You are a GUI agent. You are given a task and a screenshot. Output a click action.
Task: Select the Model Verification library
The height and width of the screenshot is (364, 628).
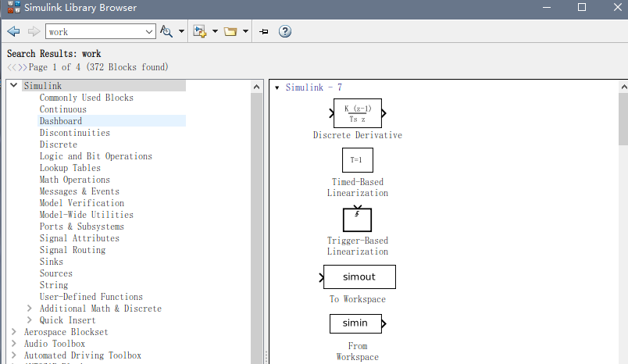[82, 203]
